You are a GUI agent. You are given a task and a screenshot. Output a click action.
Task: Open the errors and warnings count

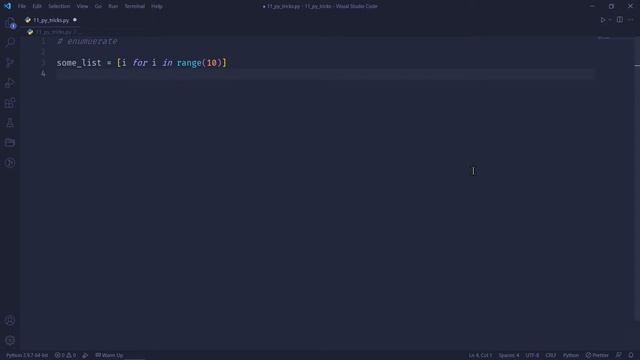click(65, 355)
